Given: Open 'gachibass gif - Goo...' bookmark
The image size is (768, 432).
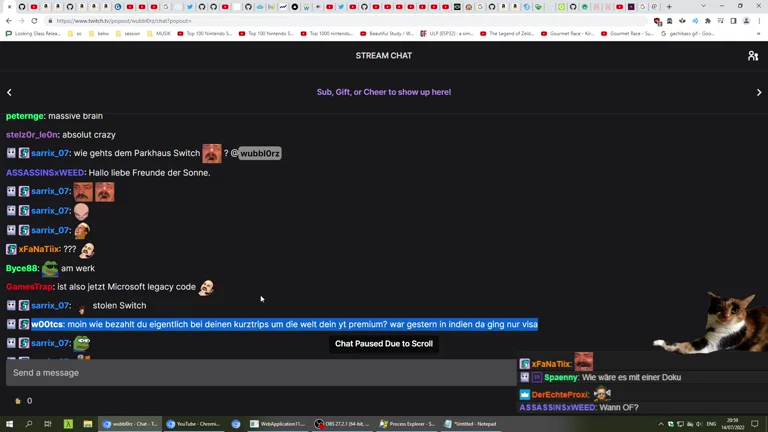Looking at the screenshot, I should pos(688,34).
